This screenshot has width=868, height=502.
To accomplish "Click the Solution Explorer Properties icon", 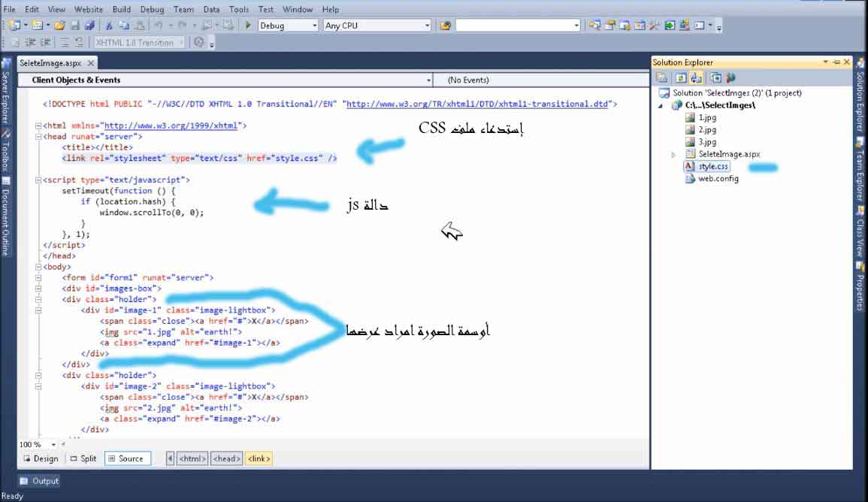I will (662, 77).
